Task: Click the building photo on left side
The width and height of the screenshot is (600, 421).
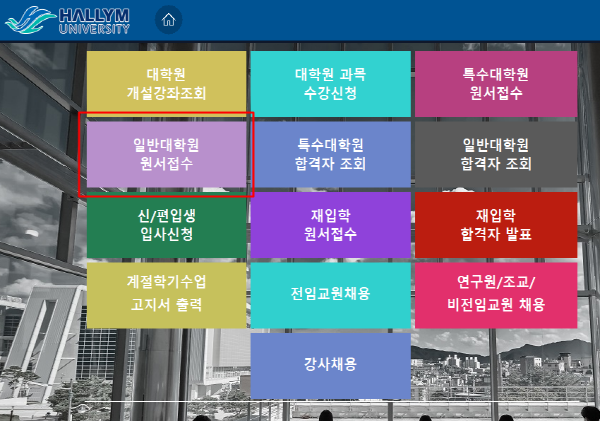Action: (x=40, y=250)
